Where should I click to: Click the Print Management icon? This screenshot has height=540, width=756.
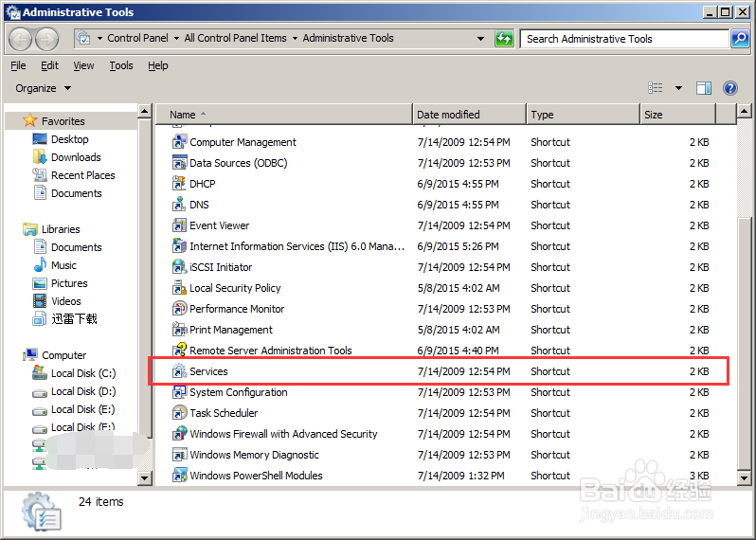point(179,330)
